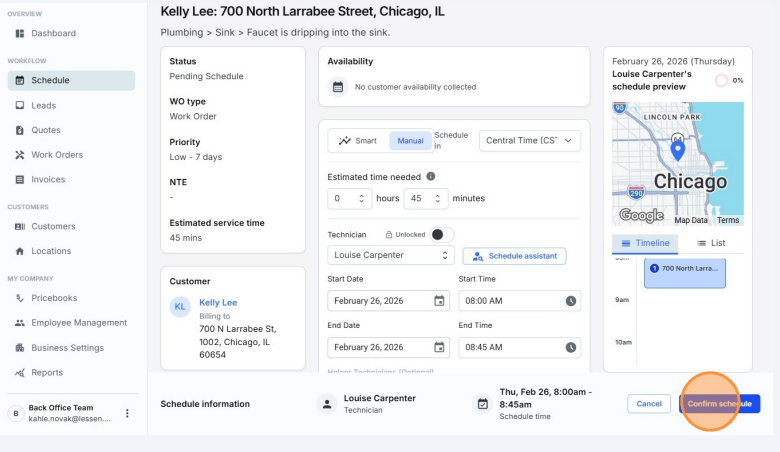Image resolution: width=780 pixels, height=452 pixels.
Task: Click the Schedule assistant button
Action: (514, 256)
